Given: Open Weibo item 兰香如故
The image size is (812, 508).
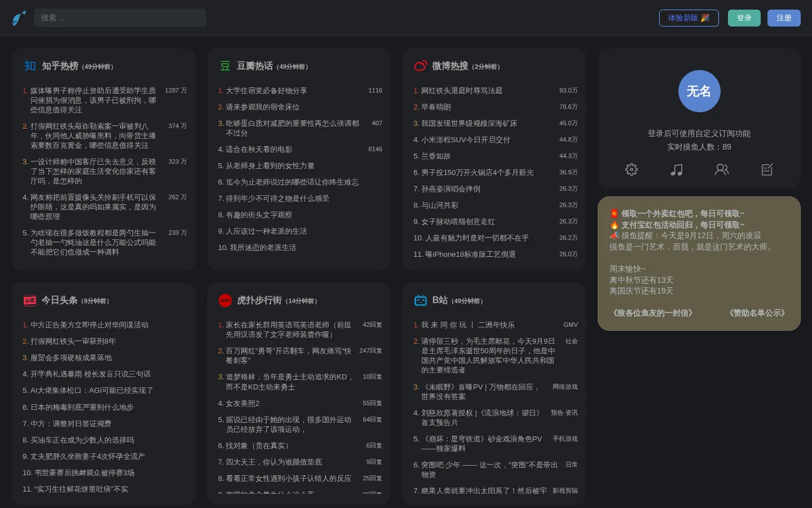Looking at the screenshot, I should tap(436, 156).
